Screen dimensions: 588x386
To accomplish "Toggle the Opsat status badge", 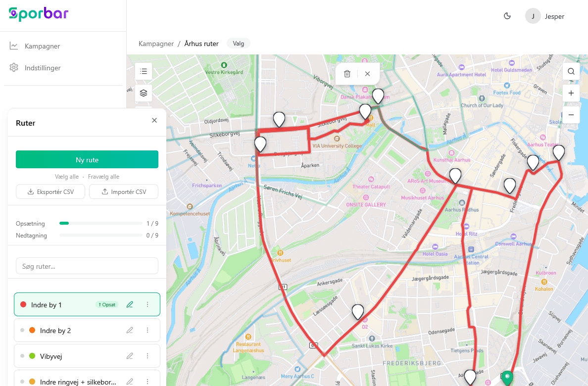I will [107, 305].
